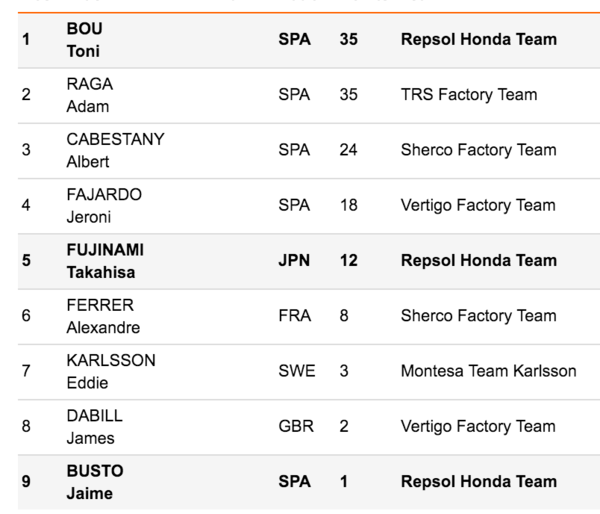
Task: Click FAJARDO Jeroni row name
Action: [x=104, y=206]
